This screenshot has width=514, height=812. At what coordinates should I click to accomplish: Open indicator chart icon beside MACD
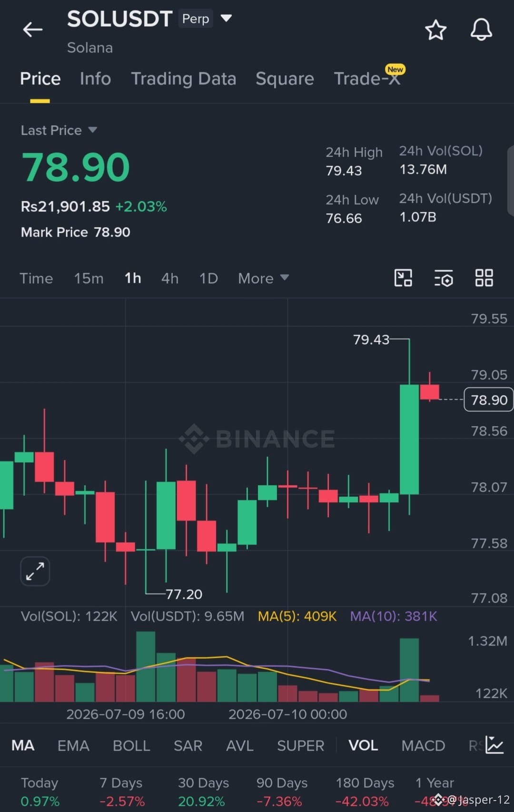(x=494, y=745)
